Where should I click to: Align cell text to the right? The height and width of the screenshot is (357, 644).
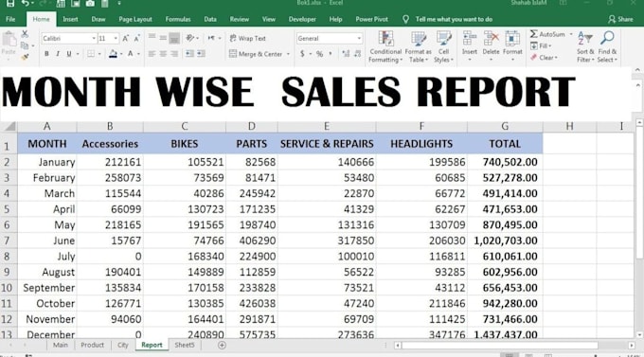click(174, 54)
